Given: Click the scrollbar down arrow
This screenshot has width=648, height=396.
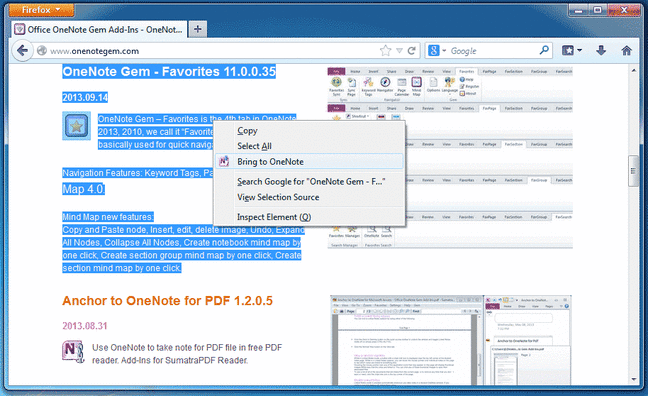Looking at the screenshot, I should click(634, 379).
